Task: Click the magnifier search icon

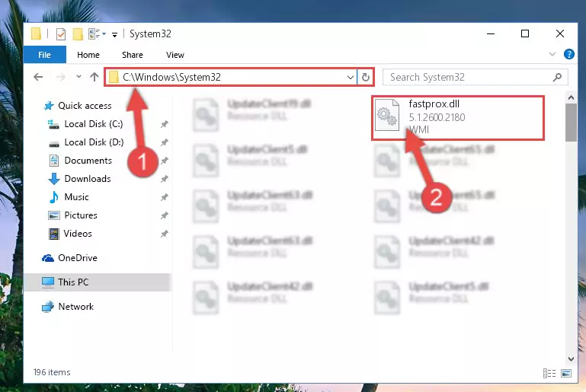Action: 557,78
